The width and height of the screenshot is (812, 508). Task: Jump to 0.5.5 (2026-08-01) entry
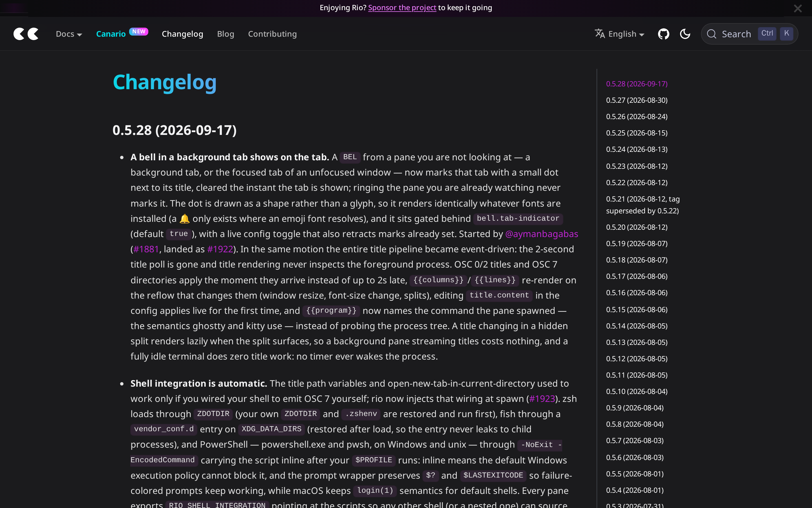(634, 474)
